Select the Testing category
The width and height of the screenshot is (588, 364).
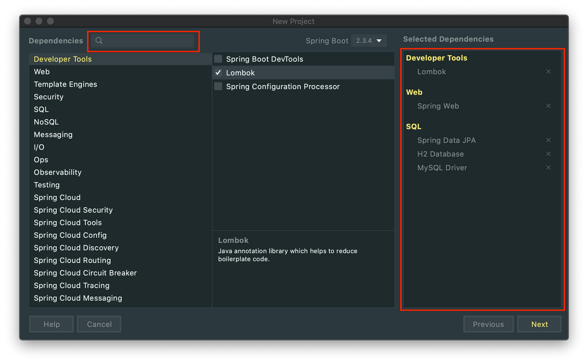120,185
